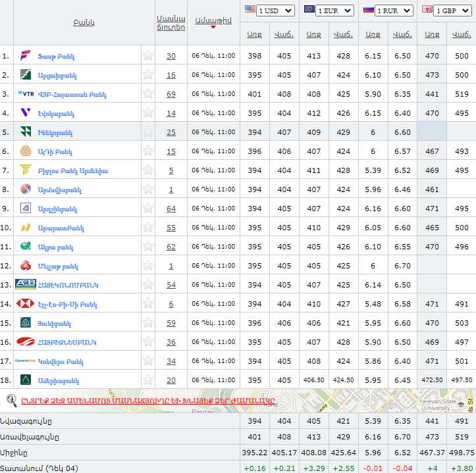Click the highlighted empty GBP buy cell in row 5
Viewport: 476px width, 473px height.
pos(432,132)
